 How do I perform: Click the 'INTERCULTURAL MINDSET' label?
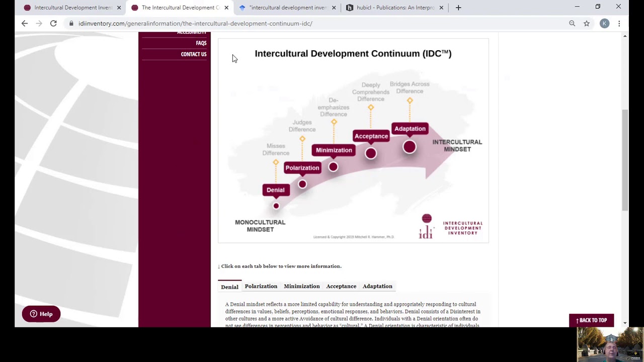457,146
